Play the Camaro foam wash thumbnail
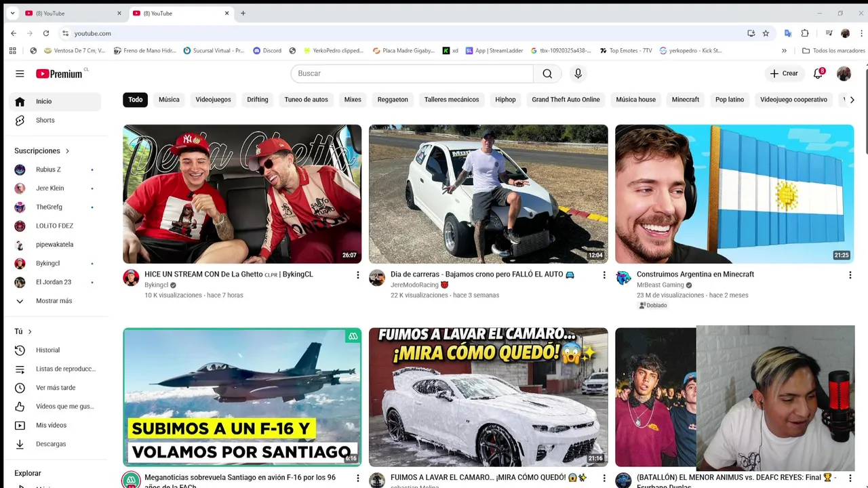Screen dimensions: 868x488 click(x=488, y=397)
